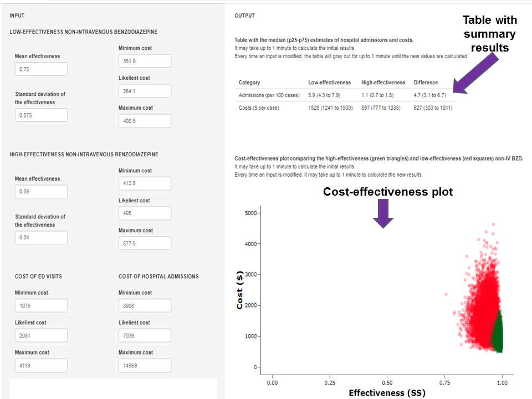
Task: Click hospital admissions Likeliest cost field showing 7039
Action: (x=145, y=335)
